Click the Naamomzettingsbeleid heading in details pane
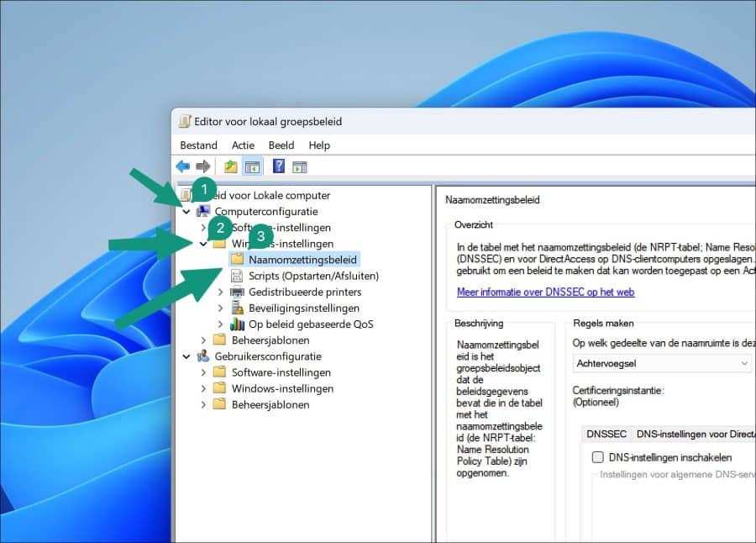This screenshot has height=543, width=756. pos(492,200)
